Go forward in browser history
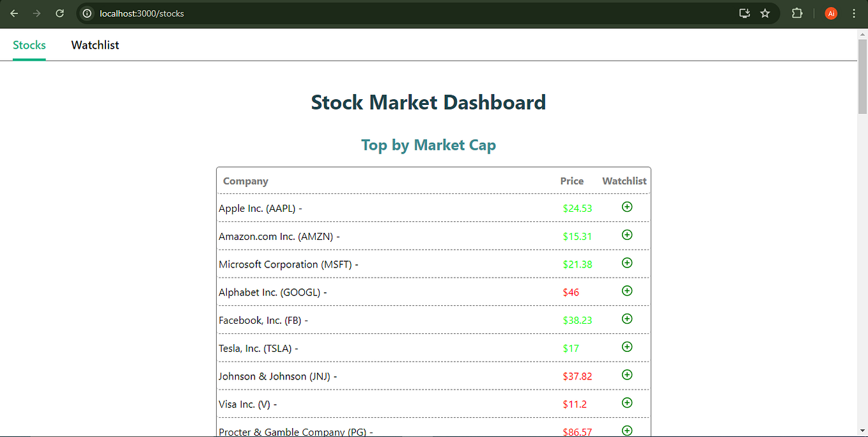The image size is (868, 437). click(x=36, y=13)
